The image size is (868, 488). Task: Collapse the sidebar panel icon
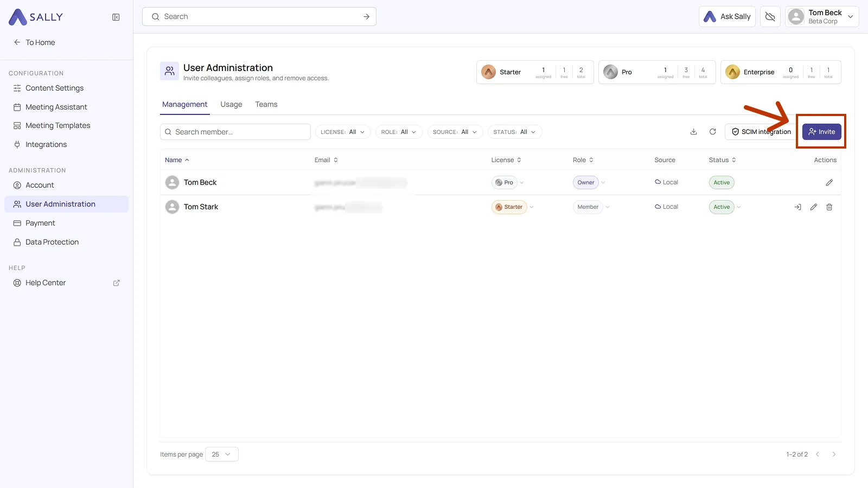116,17
